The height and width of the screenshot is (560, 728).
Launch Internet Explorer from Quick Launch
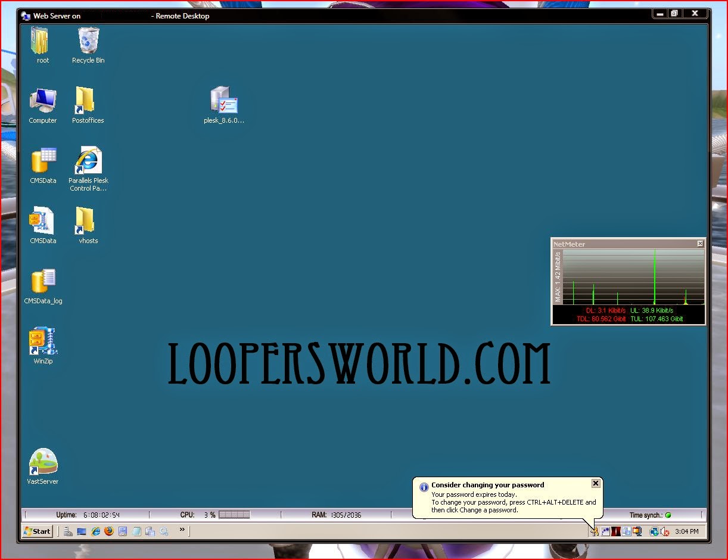click(x=95, y=531)
